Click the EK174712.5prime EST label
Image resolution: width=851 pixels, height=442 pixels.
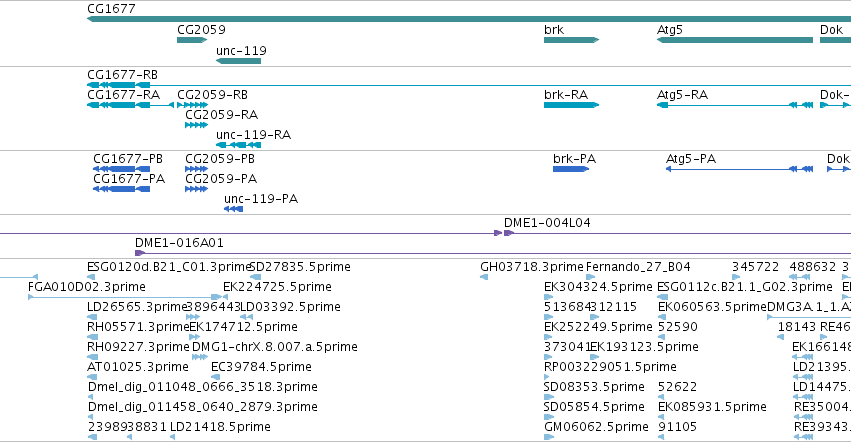(243, 327)
